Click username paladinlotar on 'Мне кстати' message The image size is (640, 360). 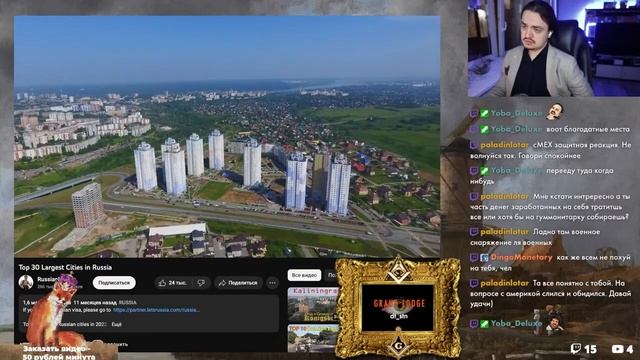[504, 197]
